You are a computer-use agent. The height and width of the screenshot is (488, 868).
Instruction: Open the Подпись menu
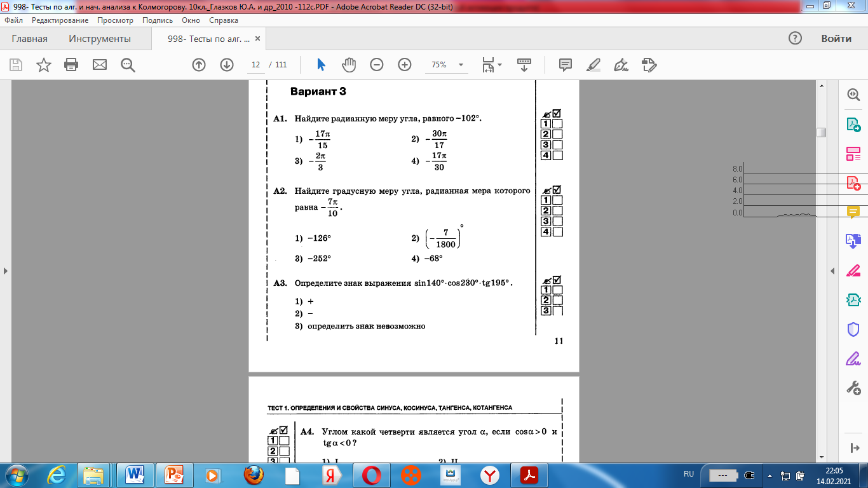[158, 20]
